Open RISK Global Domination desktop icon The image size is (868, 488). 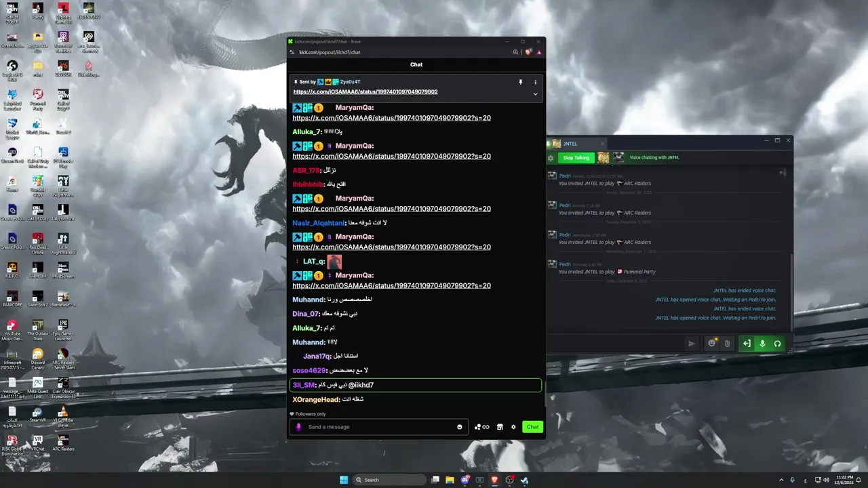click(12, 445)
